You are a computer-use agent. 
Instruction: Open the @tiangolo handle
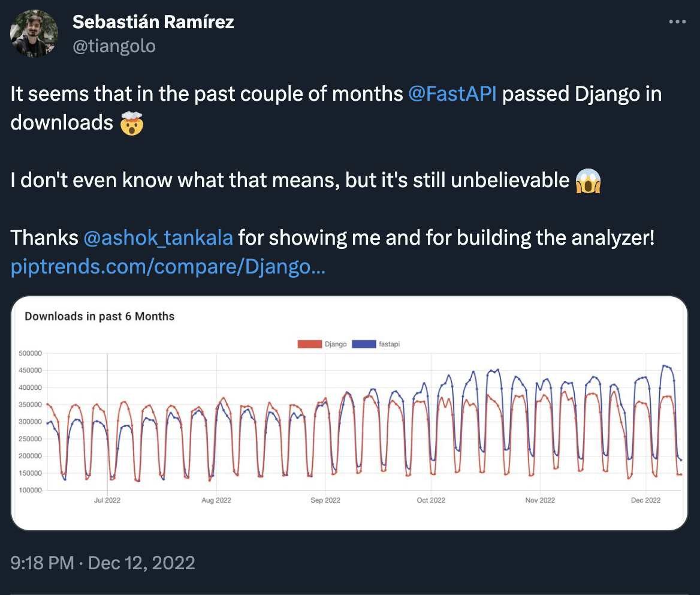pyautogui.click(x=114, y=46)
